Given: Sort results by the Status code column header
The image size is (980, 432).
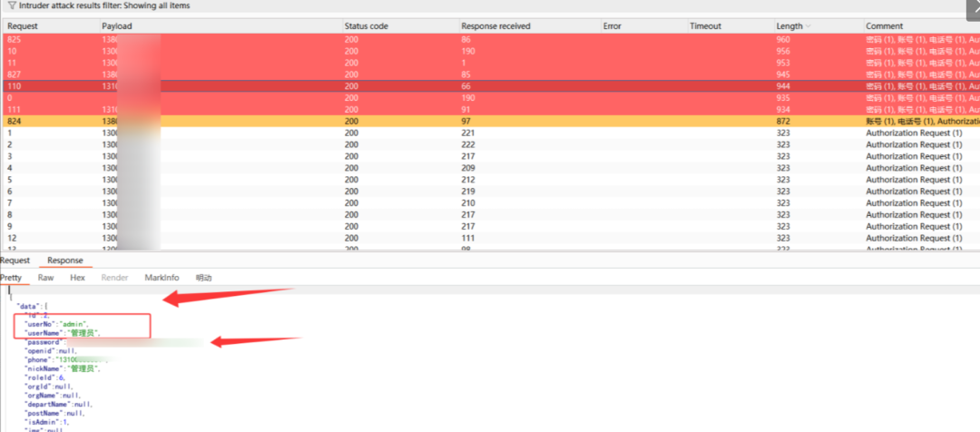Looking at the screenshot, I should tap(367, 26).
